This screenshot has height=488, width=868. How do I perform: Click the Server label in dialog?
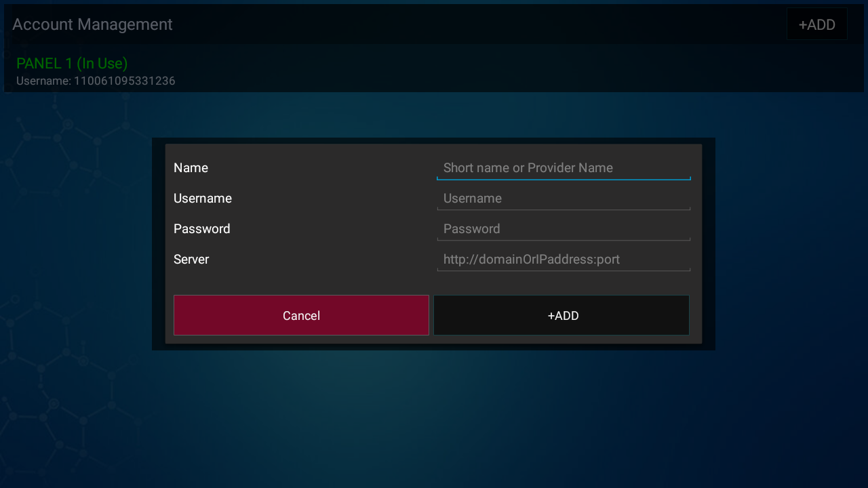click(x=191, y=260)
